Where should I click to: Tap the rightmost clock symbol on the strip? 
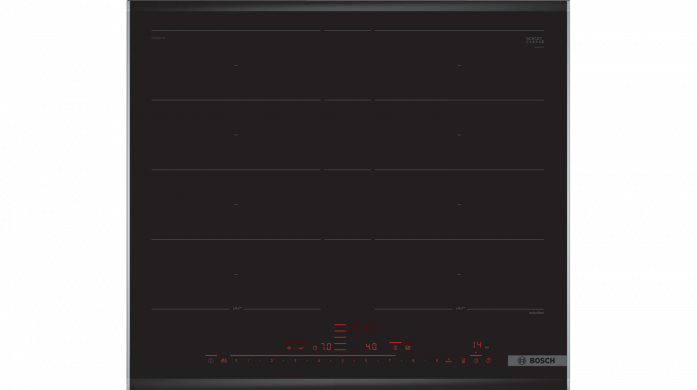[489, 361]
